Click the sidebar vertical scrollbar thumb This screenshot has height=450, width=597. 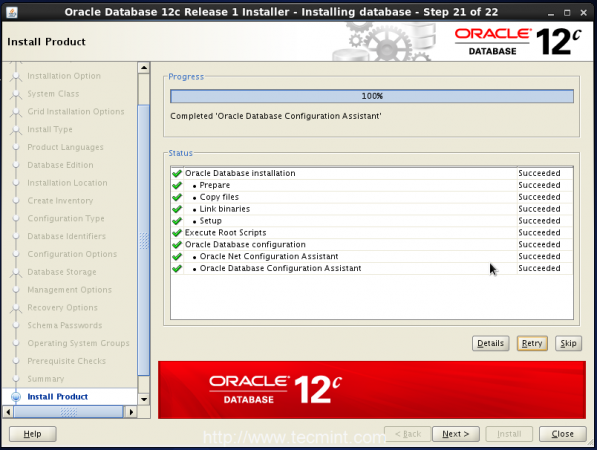[144, 240]
